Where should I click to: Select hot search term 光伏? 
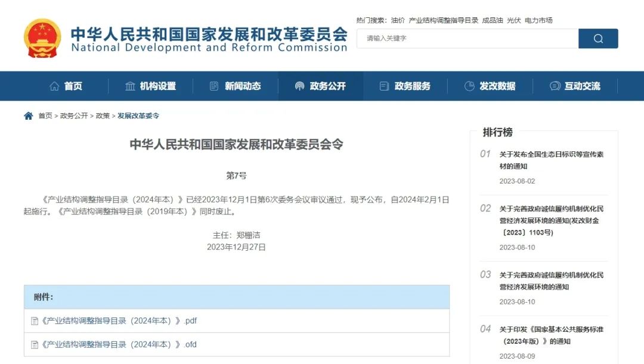tap(513, 20)
